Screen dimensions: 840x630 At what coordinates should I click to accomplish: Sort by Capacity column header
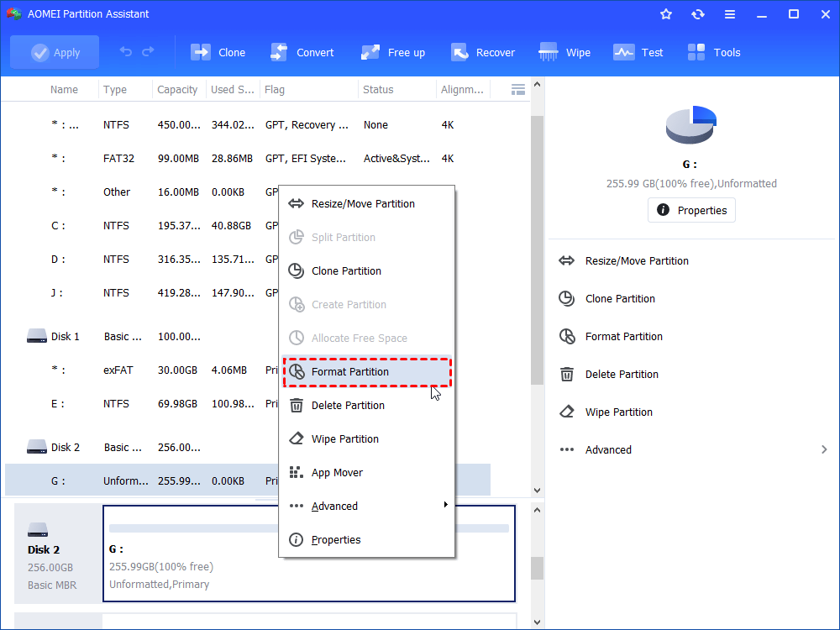tap(177, 90)
